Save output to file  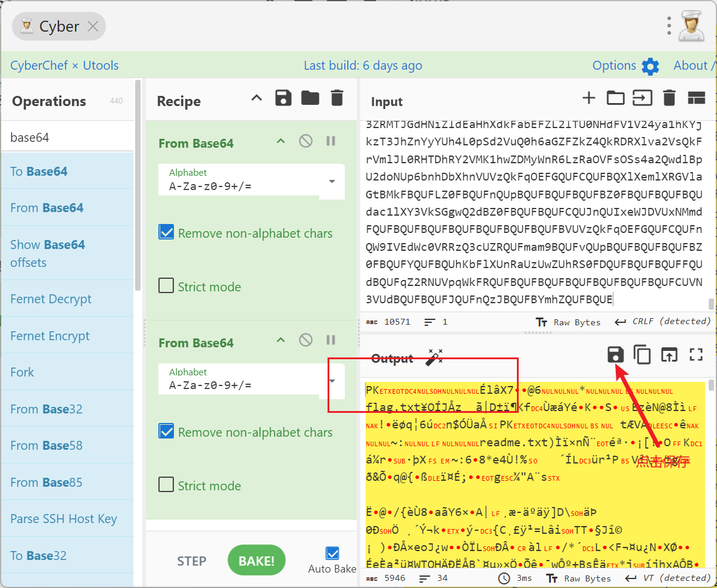(615, 355)
